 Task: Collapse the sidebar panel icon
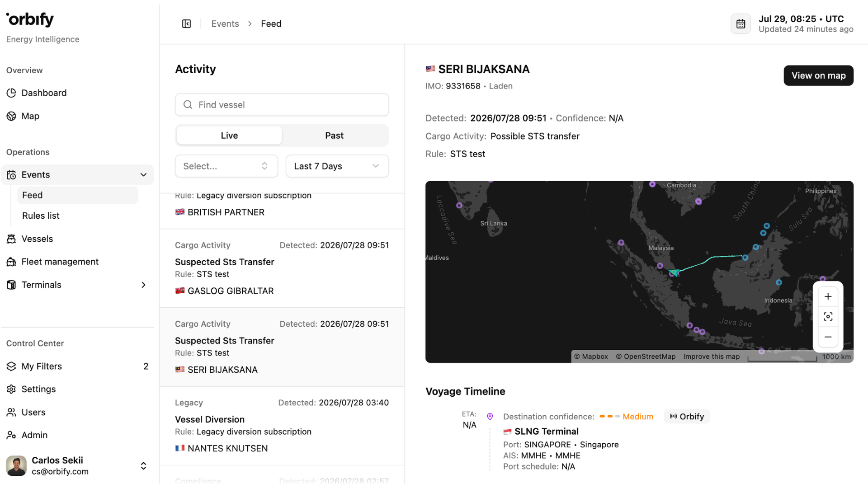click(186, 23)
